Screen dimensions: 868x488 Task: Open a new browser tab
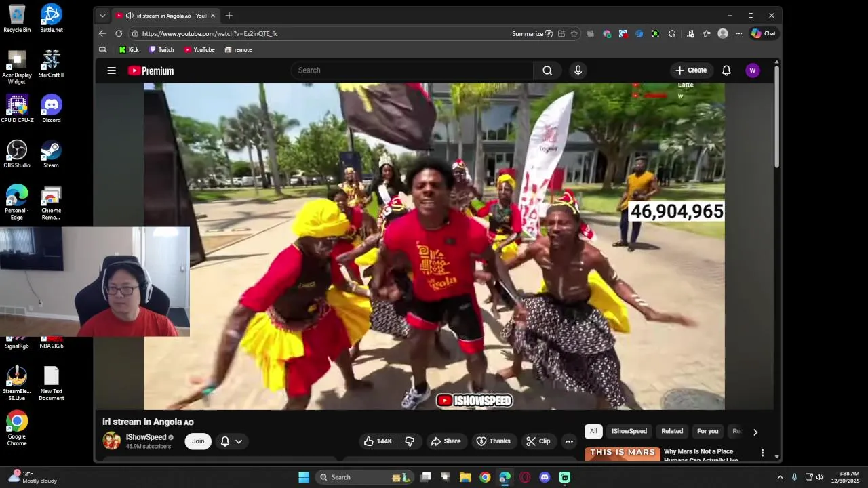coord(229,16)
